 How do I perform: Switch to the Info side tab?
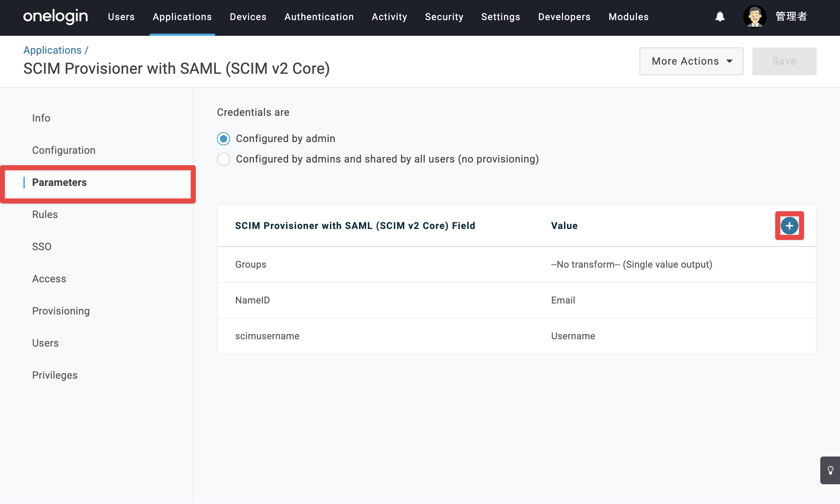[41, 118]
